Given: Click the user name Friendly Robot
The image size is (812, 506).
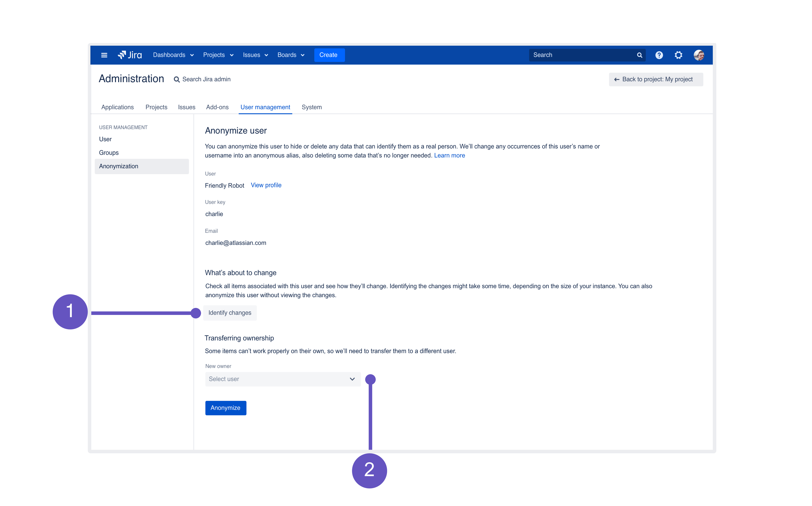Looking at the screenshot, I should (225, 186).
